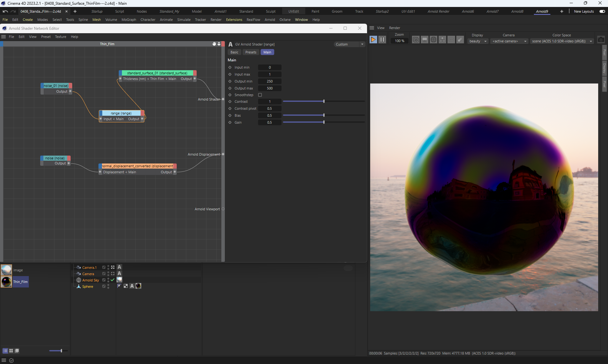This screenshot has height=364, width=608.
Task: Select the Thin_Film material thumbnail
Action: click(6, 281)
